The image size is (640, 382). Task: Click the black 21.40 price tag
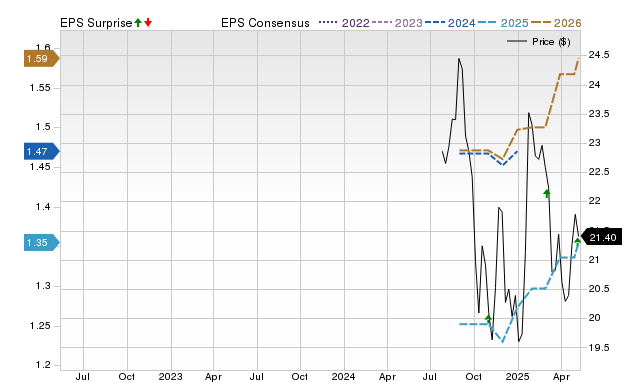[x=601, y=238]
